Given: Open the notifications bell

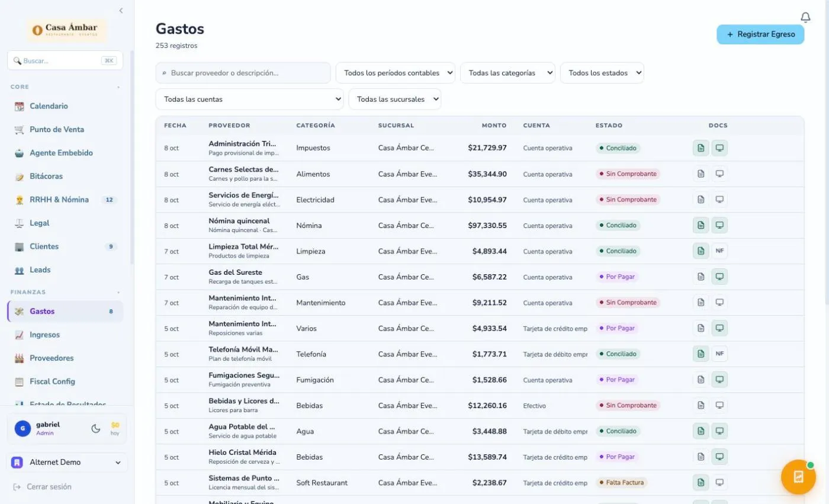Looking at the screenshot, I should pyautogui.click(x=805, y=18).
